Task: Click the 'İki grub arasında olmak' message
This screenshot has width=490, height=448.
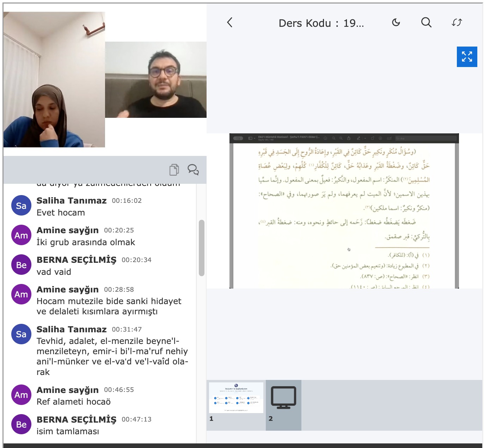Action: (86, 242)
